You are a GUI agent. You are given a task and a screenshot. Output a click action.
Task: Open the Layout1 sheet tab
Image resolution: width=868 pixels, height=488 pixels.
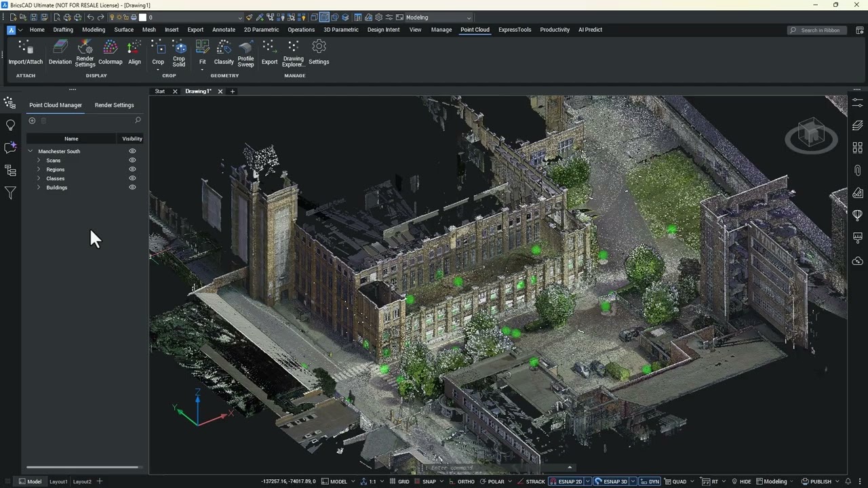point(58,482)
